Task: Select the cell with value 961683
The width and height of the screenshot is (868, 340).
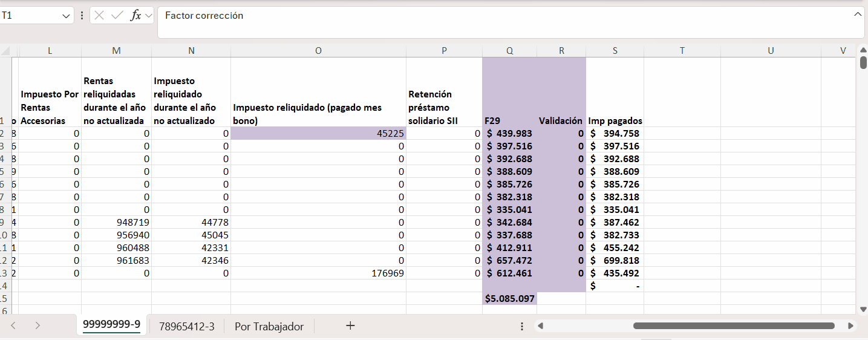Action: (x=116, y=260)
